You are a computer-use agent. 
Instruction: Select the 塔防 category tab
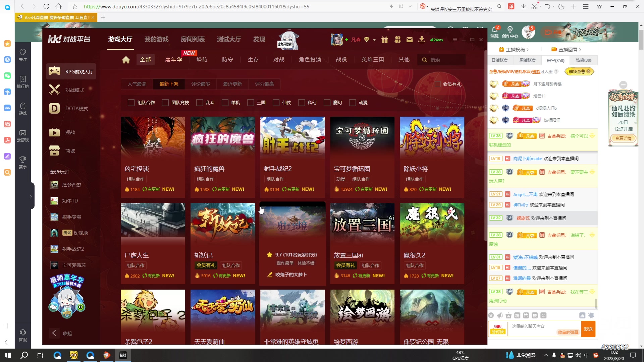point(202,60)
